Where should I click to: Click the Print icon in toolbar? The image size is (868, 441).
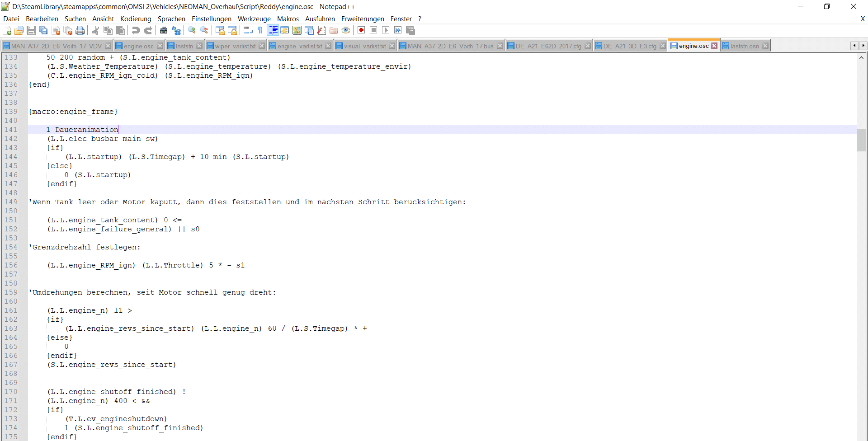coord(80,30)
